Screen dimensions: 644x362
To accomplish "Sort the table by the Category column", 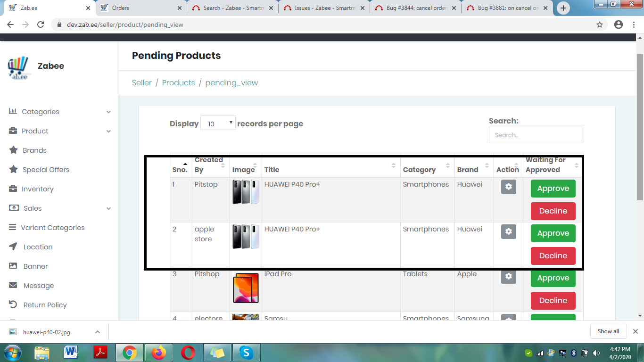I will coord(427,165).
